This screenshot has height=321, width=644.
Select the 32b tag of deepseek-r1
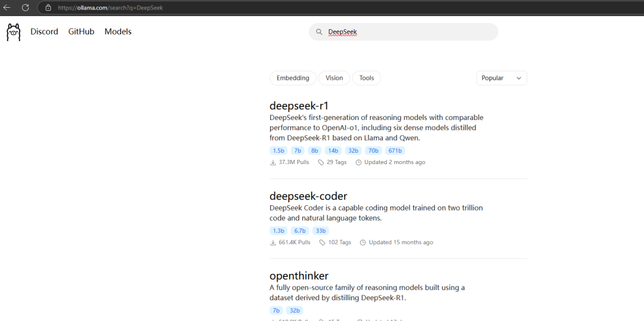[353, 151]
